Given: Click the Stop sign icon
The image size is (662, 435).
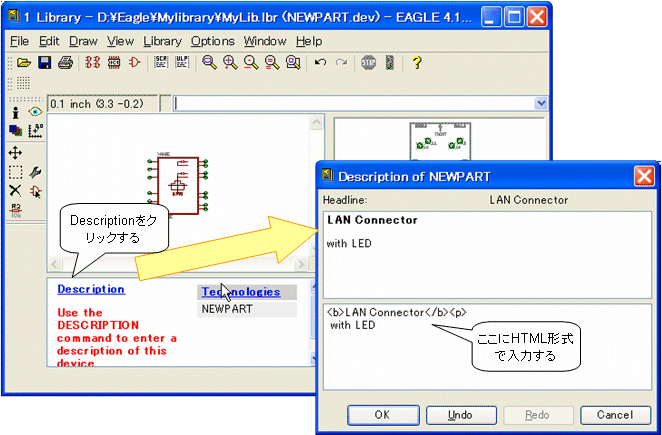Looking at the screenshot, I should point(369,63).
